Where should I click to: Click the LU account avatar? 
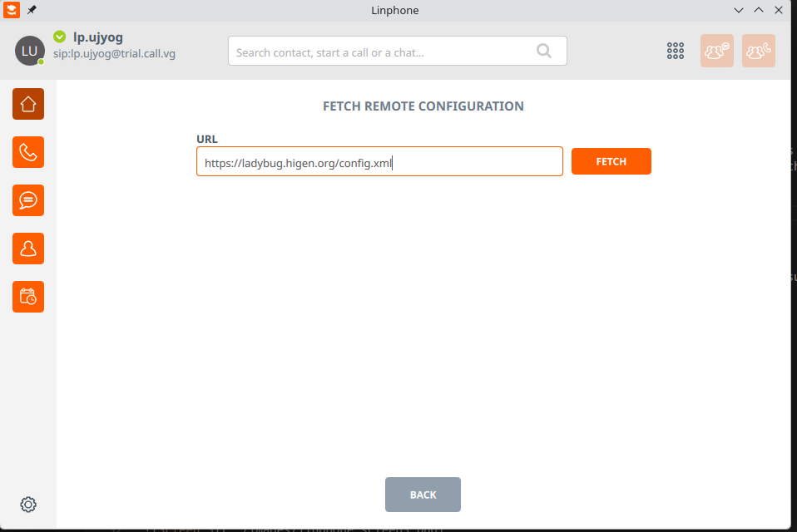29,51
